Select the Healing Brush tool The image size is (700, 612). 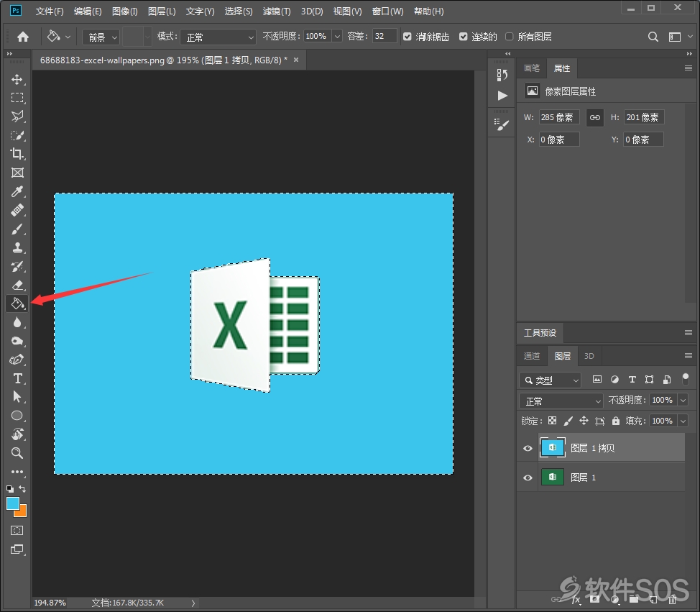(17, 210)
